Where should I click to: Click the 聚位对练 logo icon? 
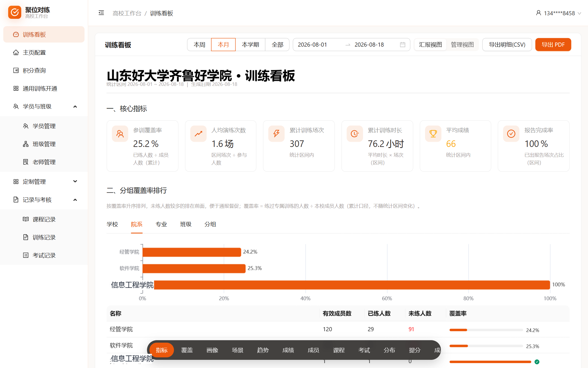coord(15,12)
